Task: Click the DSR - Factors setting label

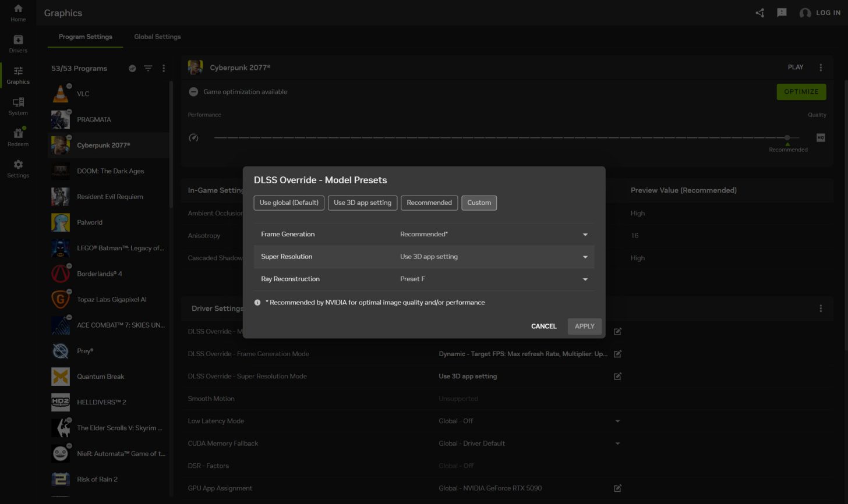Action: click(208, 466)
